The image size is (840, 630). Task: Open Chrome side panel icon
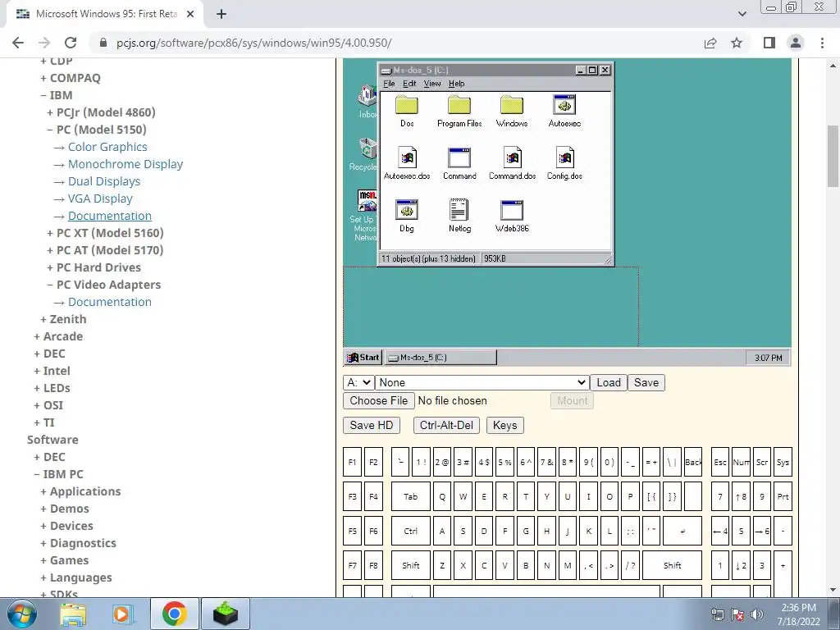pyautogui.click(x=769, y=43)
